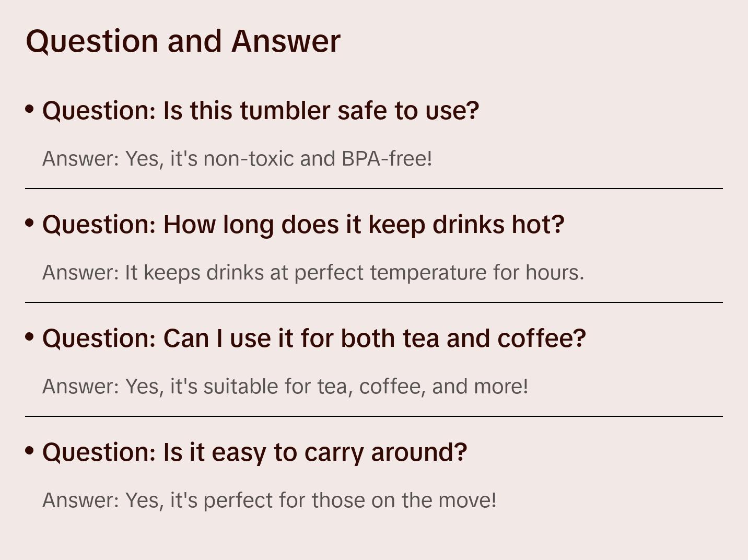Click the divider line above the carry around question
The image size is (748, 560).
coord(374,416)
